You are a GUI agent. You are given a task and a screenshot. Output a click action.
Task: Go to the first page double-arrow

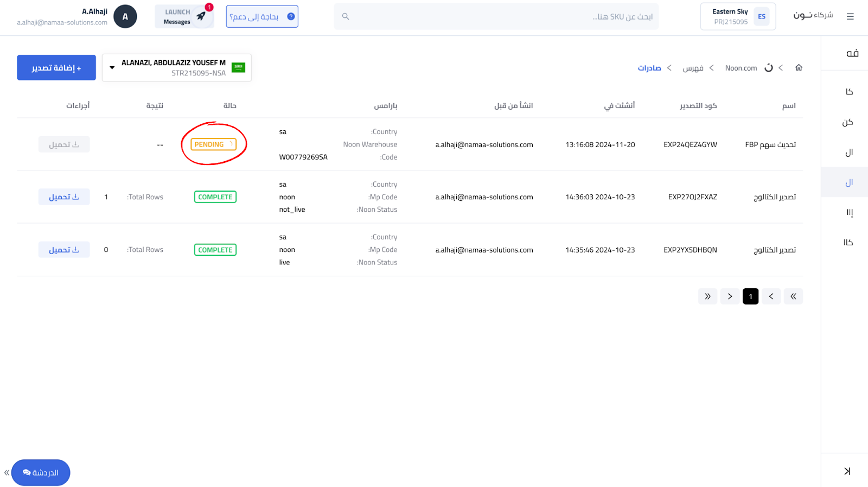(793, 296)
